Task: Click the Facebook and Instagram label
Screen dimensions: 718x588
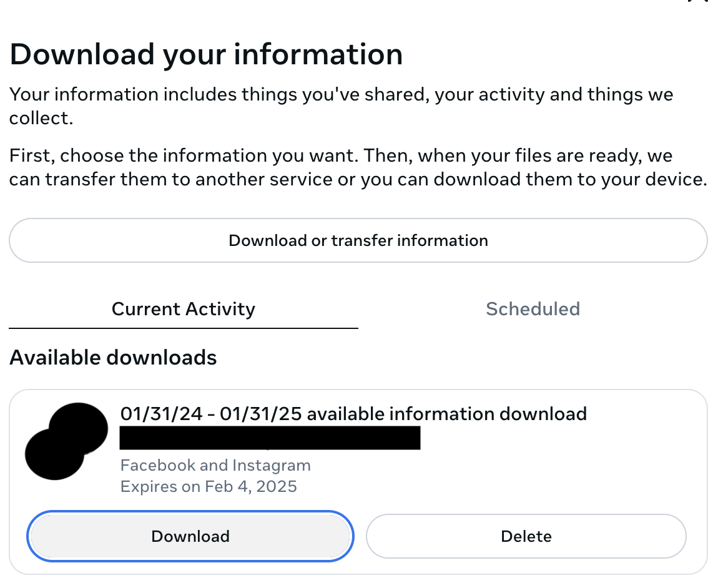Action: pyautogui.click(x=215, y=466)
